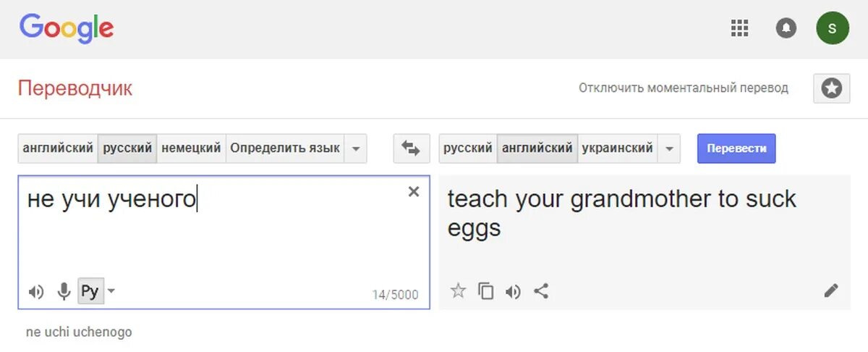Select украинский as target language

pos(617,148)
